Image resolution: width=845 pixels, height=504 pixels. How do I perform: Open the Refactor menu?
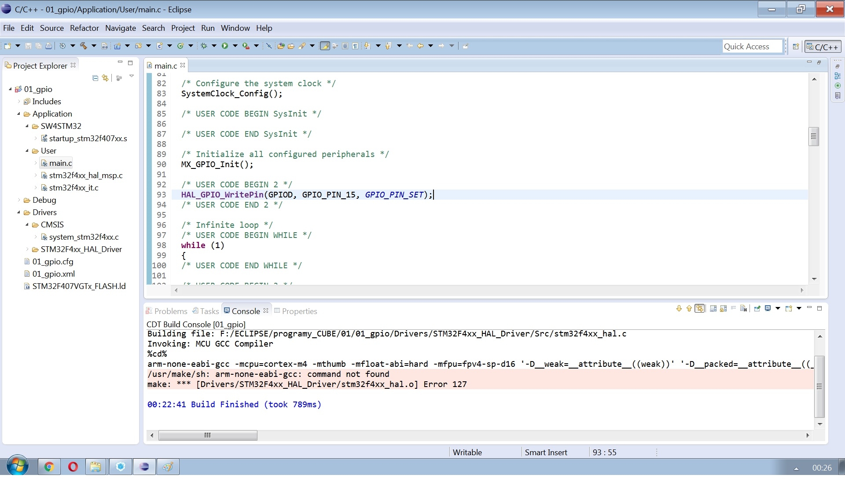(84, 28)
